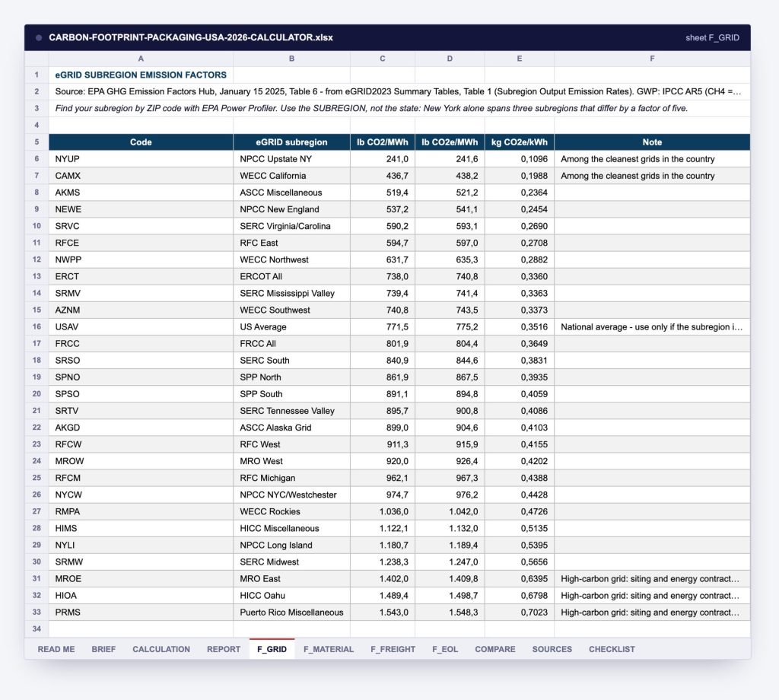The image size is (779, 700).
Task: Click the Source EPA GHG Emission Factors cell
Action: coord(399,92)
